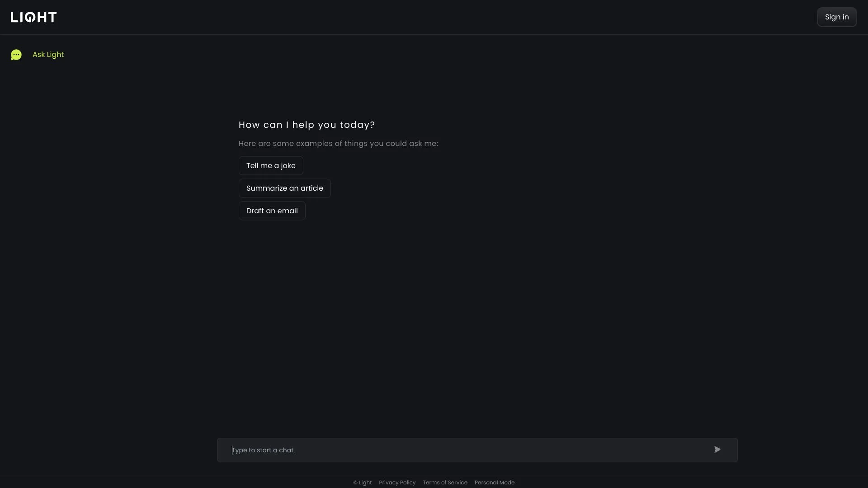Click the chat bubble icon next to Ask Light
This screenshot has width=868, height=488.
click(x=16, y=55)
